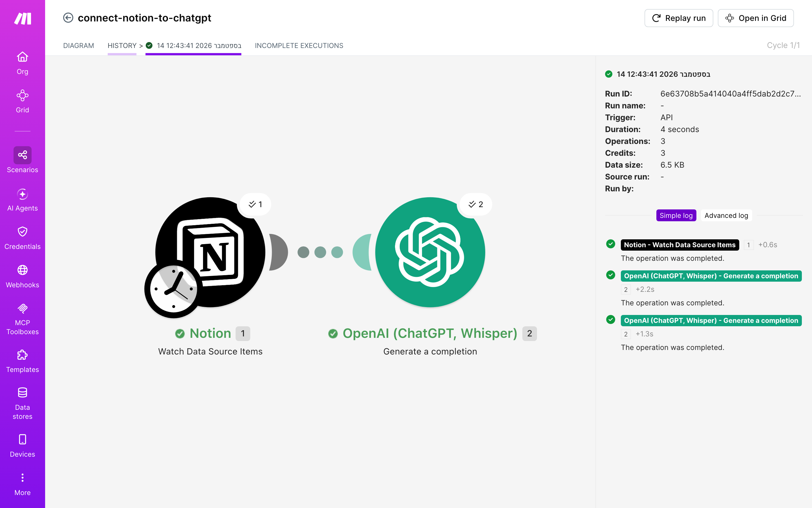812x508 pixels.
Task: Click the OpenAI log entry with +1.3s
Action: coord(711,321)
